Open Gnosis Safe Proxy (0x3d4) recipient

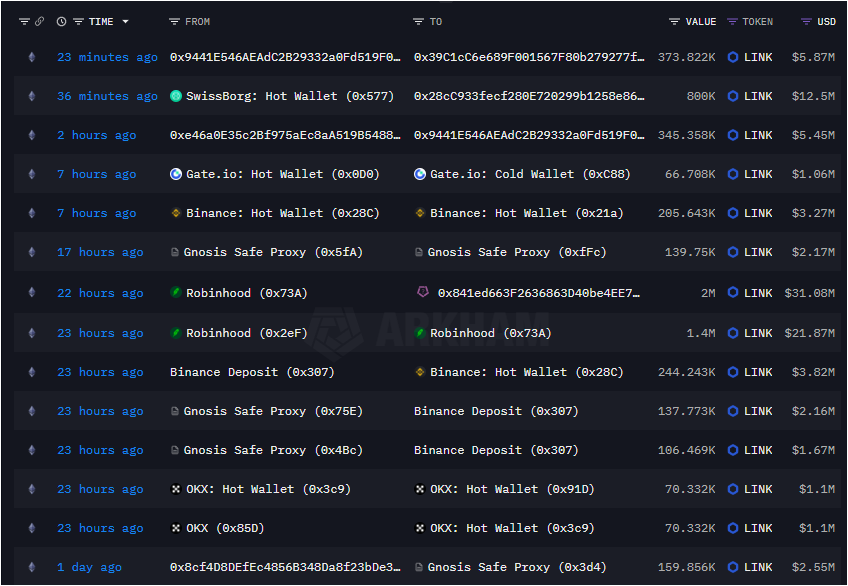(x=517, y=567)
